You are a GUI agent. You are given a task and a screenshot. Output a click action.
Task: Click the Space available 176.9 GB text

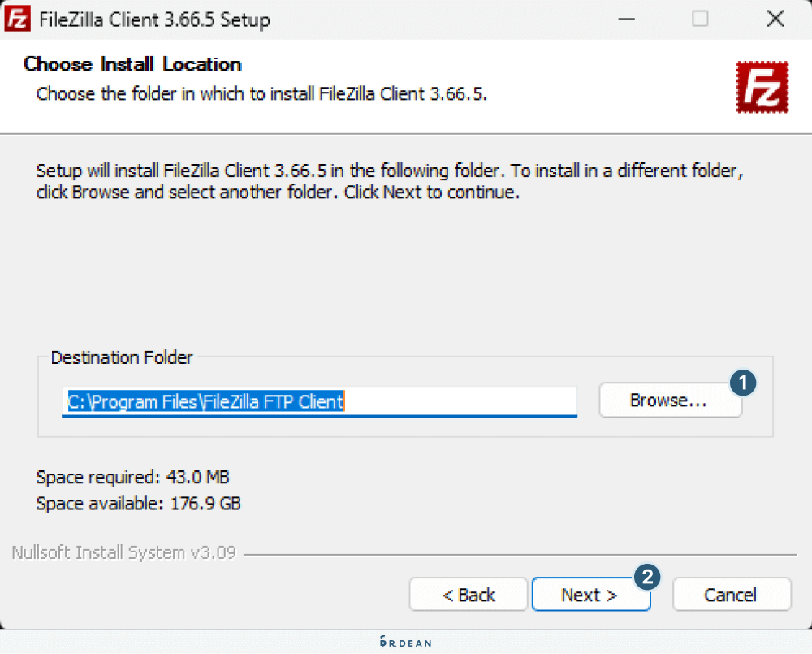pos(139,504)
